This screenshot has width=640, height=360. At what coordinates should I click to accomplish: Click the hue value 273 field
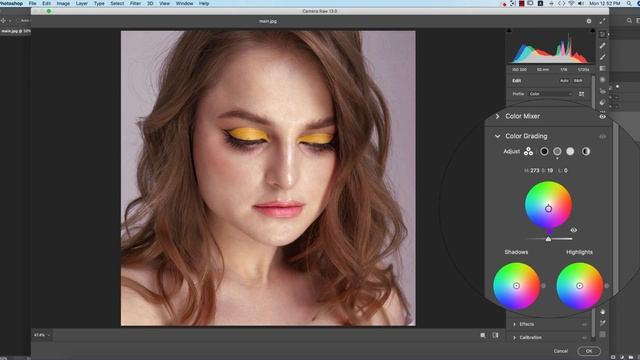534,171
